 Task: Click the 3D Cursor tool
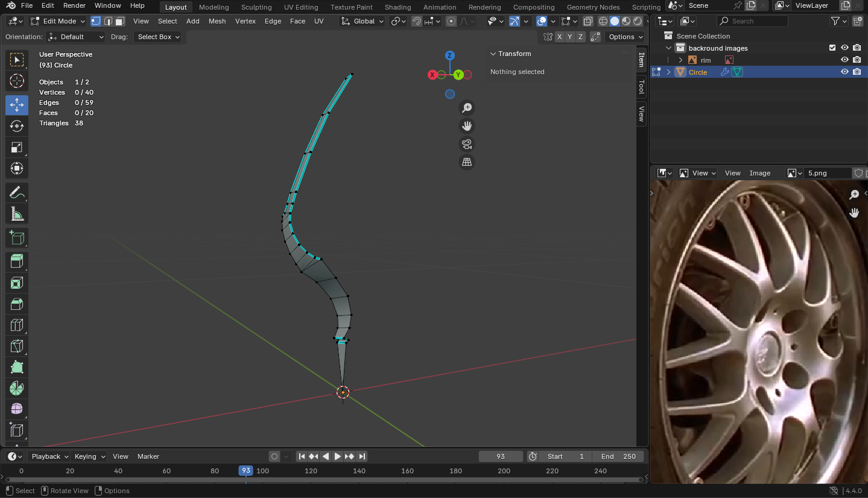17,81
